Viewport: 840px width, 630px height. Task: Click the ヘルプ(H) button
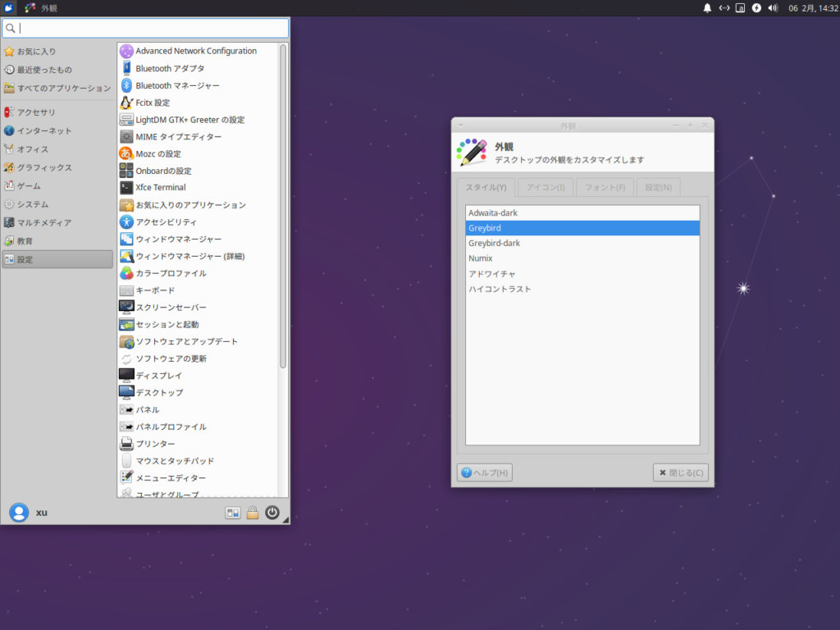484,472
